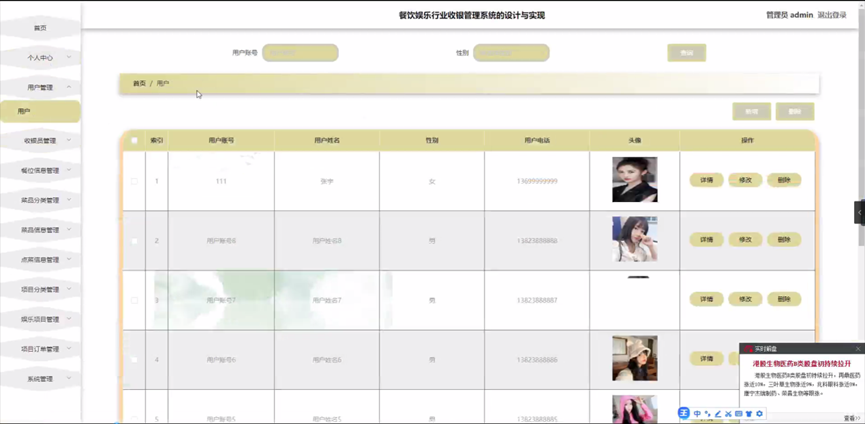Click 删除 for row 1 张宇
Viewport: 865px width, 424px height.
(x=784, y=180)
